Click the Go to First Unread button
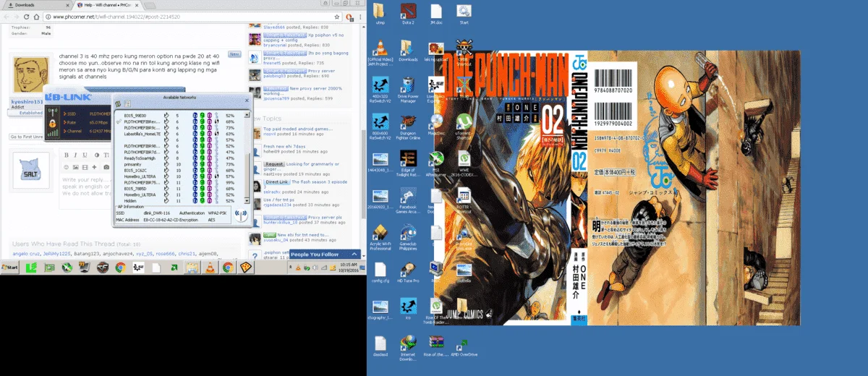 click(x=25, y=137)
